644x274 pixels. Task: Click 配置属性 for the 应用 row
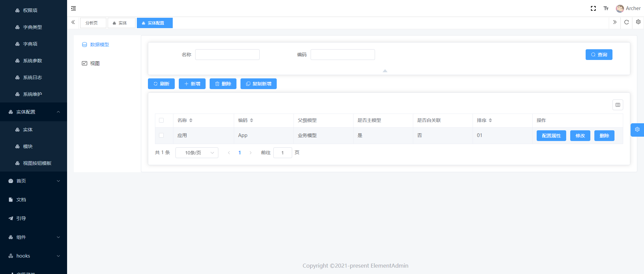tap(551, 136)
